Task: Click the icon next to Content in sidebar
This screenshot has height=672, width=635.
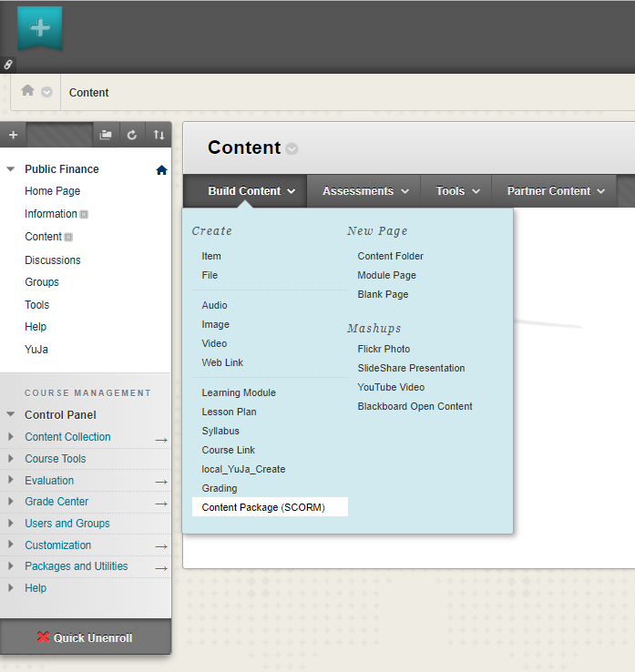Action: [68, 237]
